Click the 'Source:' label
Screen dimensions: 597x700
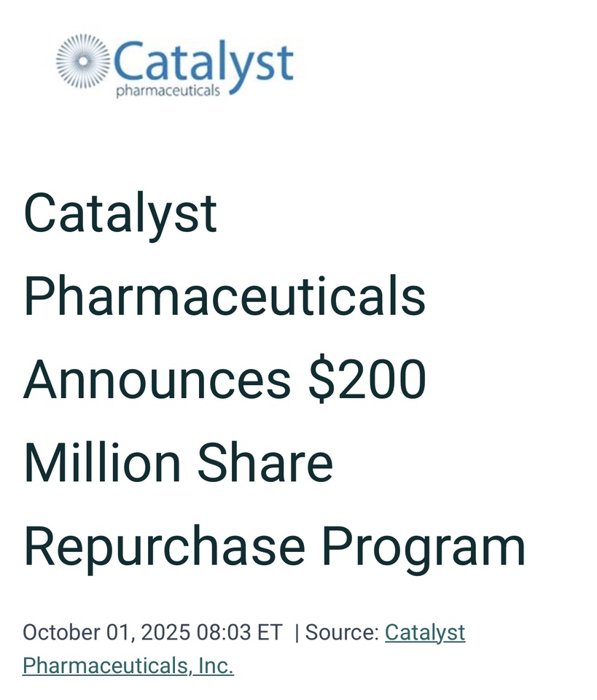click(342, 632)
